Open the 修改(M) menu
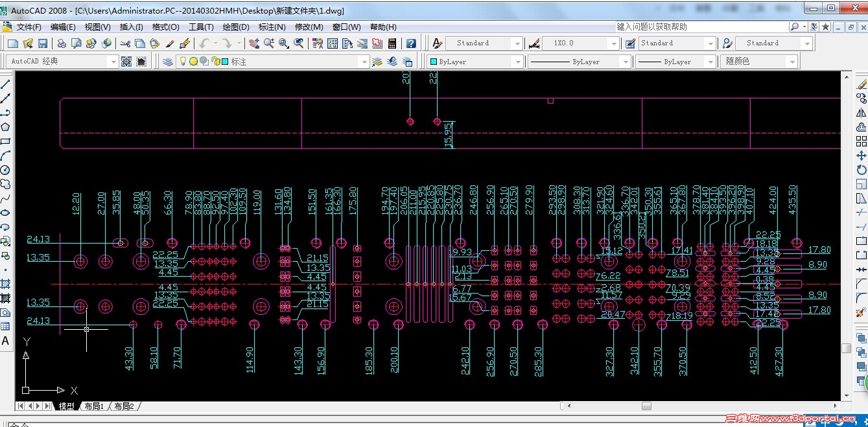The height and width of the screenshot is (427, 868). (309, 27)
